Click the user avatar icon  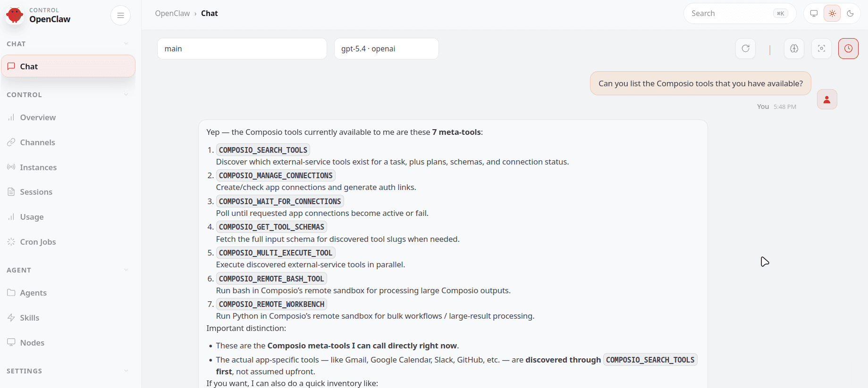pos(827,99)
